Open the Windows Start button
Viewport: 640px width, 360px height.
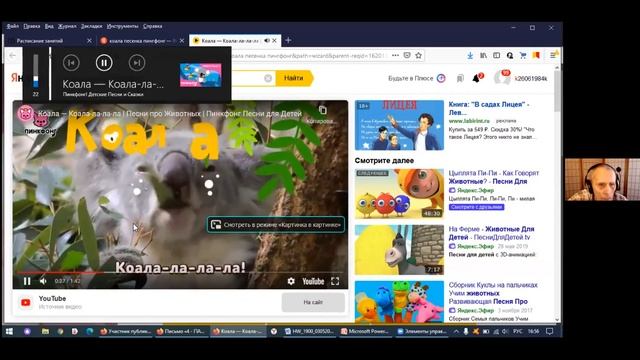[9, 331]
